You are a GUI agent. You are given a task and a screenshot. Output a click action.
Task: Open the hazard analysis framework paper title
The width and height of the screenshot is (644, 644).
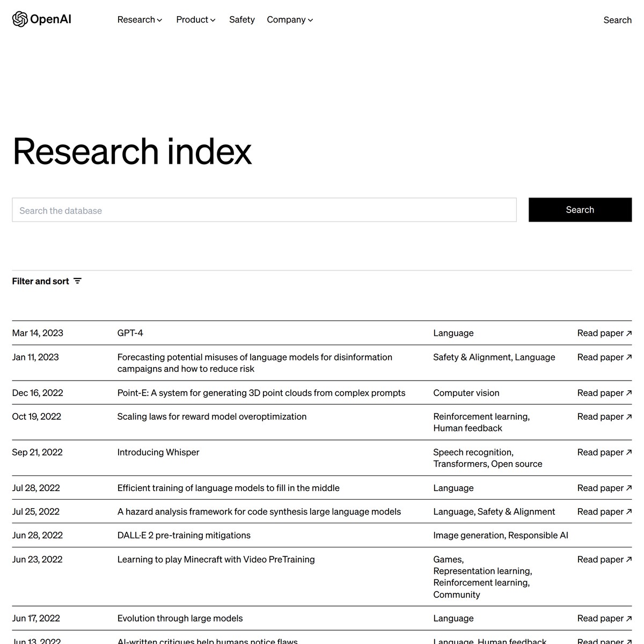pos(259,512)
